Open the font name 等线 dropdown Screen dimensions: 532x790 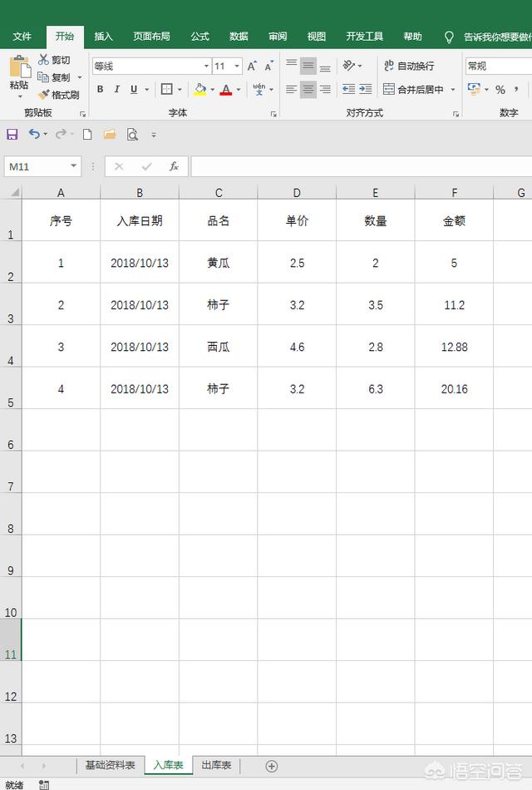click(x=206, y=66)
